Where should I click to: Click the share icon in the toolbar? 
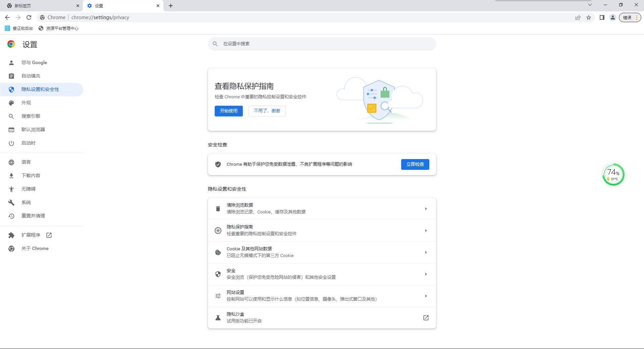[x=578, y=17]
